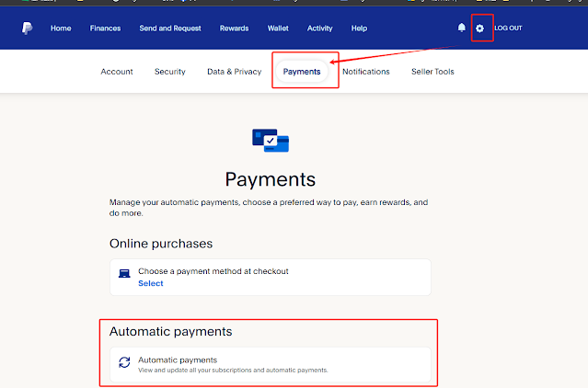Click the Select link under checkout method

pos(151,283)
